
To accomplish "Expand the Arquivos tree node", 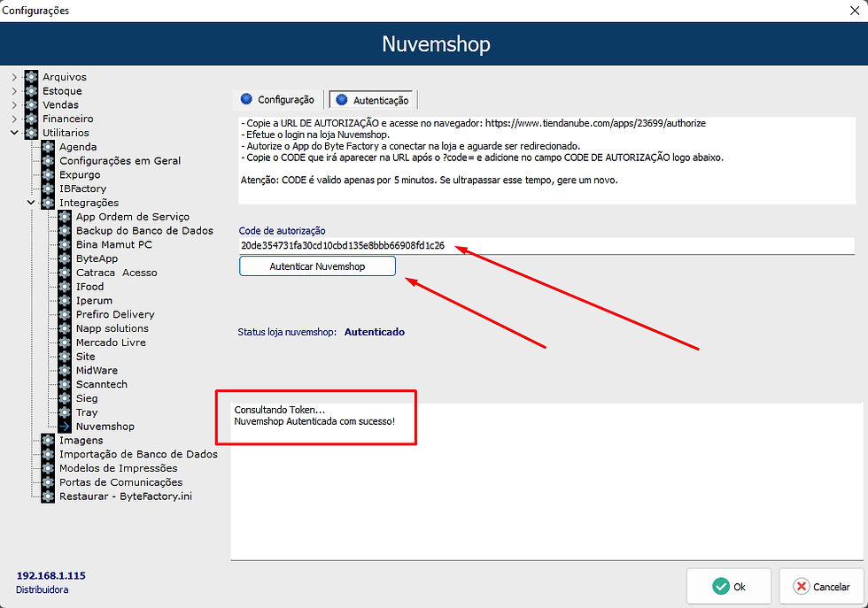I will point(14,77).
